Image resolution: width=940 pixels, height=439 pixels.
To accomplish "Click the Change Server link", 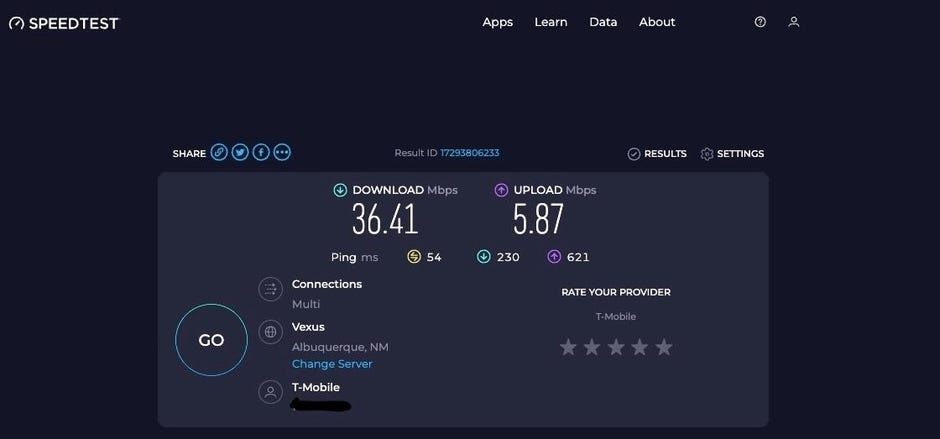I will [x=332, y=364].
